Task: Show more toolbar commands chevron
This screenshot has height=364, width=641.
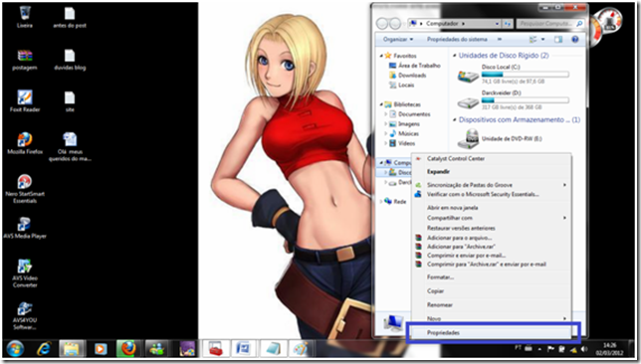Action: (499, 39)
